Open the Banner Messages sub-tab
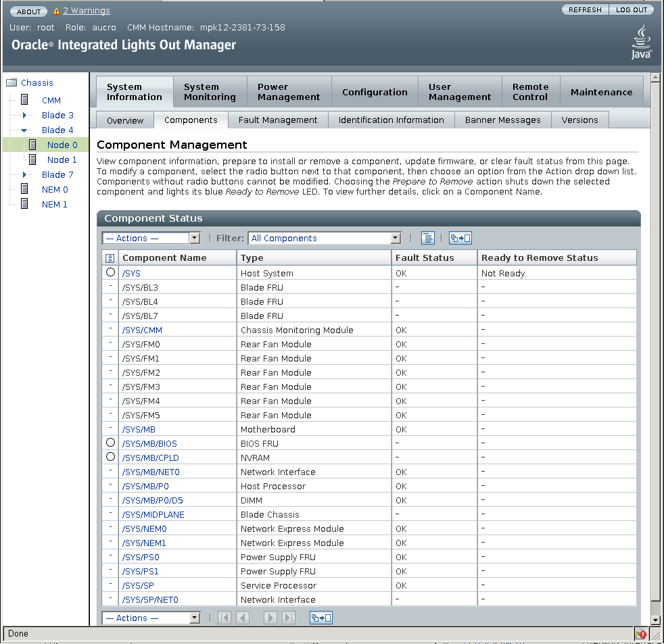This screenshot has width=664, height=644. [502, 120]
